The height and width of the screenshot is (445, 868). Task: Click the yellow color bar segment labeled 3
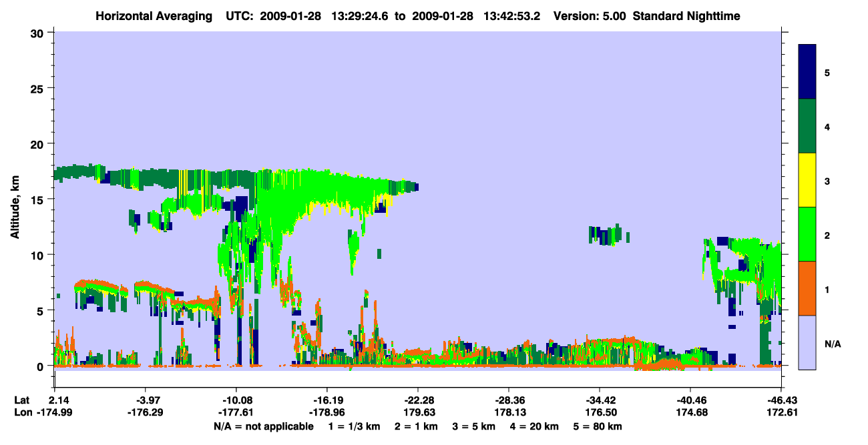pos(807,180)
